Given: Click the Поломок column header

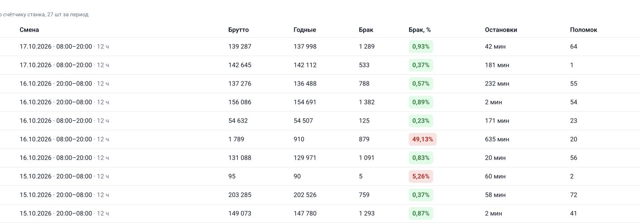Looking at the screenshot, I should (583, 30).
